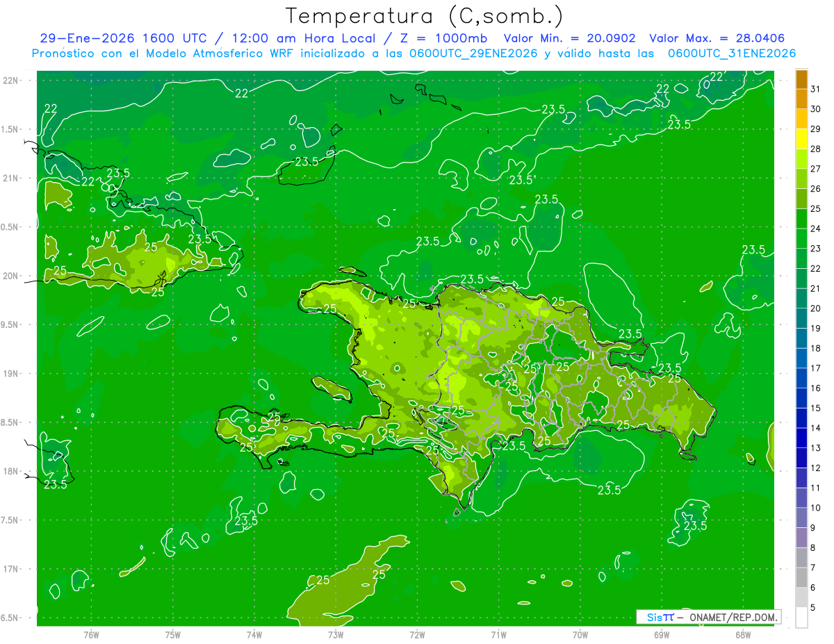Click the '18N' latitude axis label

pos(10,472)
